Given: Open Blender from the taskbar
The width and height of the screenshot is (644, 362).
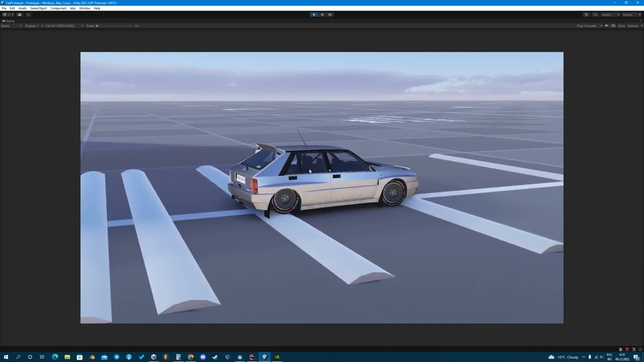Looking at the screenshot, I should (x=92, y=357).
